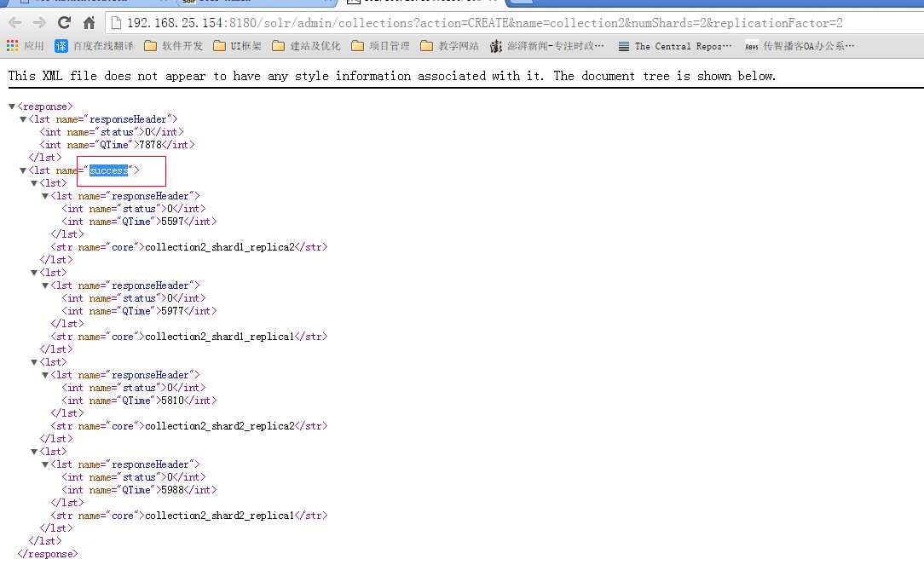Click the QTime value 5988
The width and height of the screenshot is (924, 565).
173,490
